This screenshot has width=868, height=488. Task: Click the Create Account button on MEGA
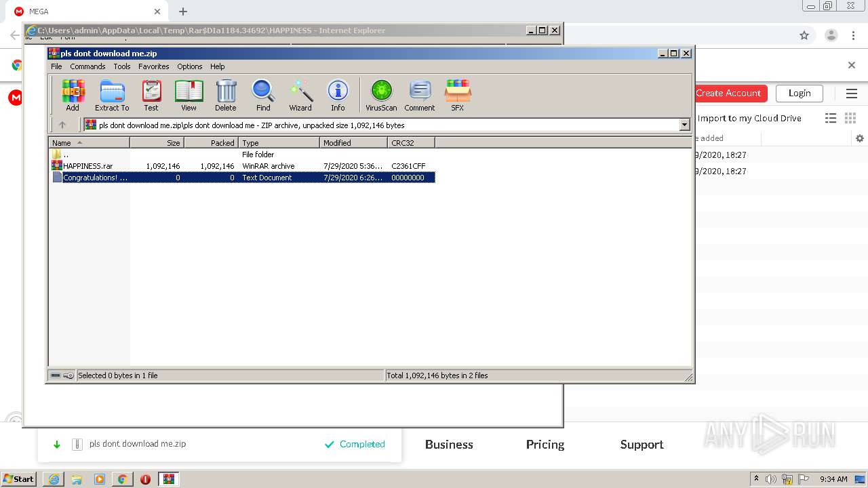[x=728, y=94]
